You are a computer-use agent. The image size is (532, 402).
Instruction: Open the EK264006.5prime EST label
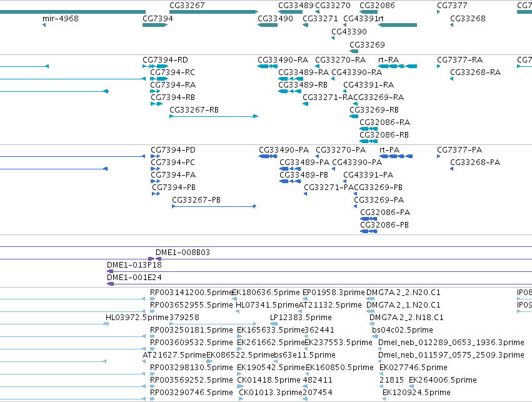point(443,381)
